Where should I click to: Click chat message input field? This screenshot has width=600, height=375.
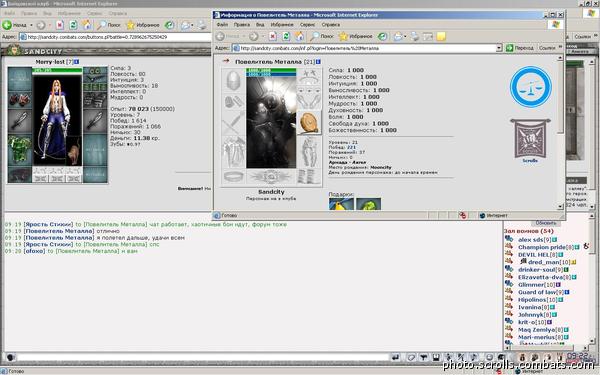pos(203,357)
